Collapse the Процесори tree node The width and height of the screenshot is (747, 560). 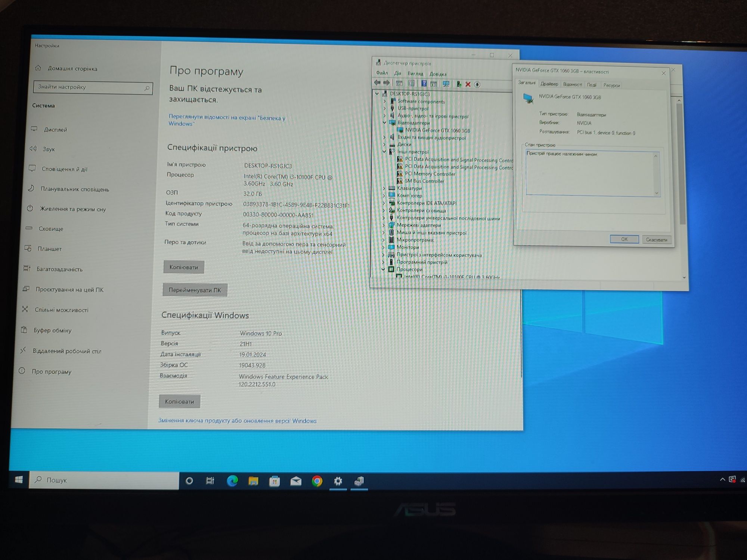click(x=383, y=269)
